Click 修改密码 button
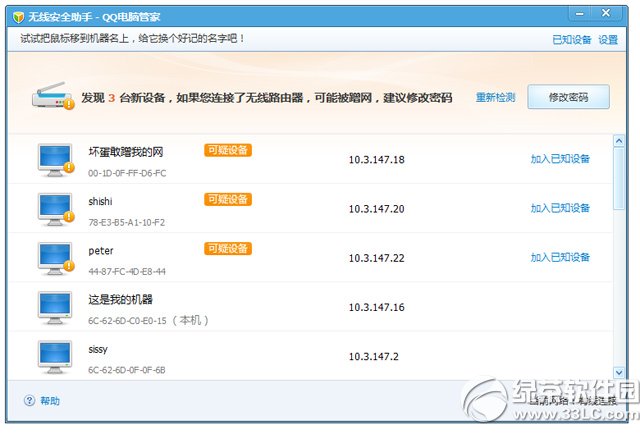Image resolution: width=640 pixels, height=434 pixels. [568, 97]
